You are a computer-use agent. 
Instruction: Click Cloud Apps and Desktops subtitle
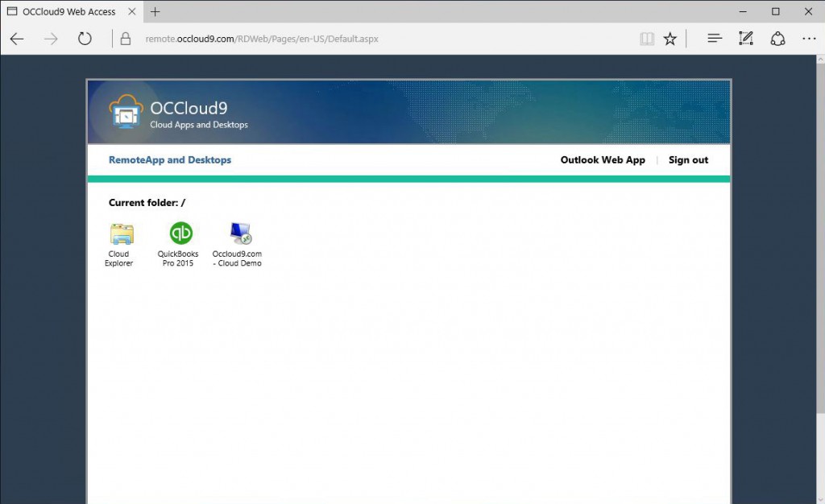click(x=199, y=125)
